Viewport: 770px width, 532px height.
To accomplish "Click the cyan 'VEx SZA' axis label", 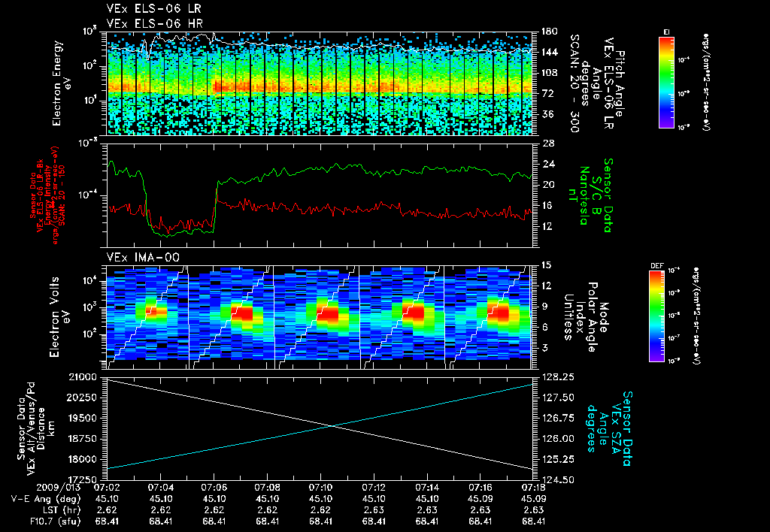I will [615, 428].
